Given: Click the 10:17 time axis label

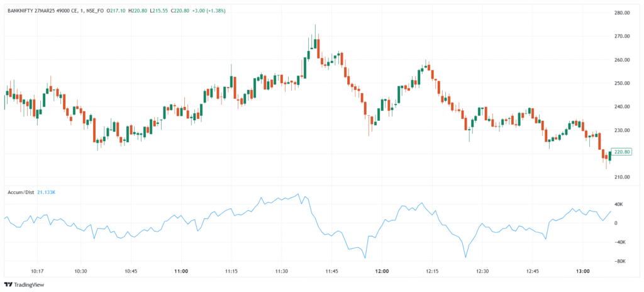Looking at the screenshot, I should click(36, 271).
